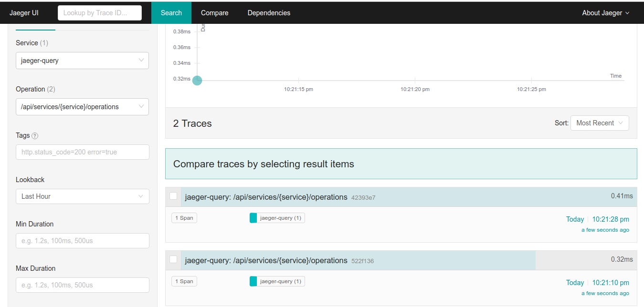This screenshot has height=307, width=644.
Task: Click the 10:21:15 pm axis label
Action: tap(298, 89)
